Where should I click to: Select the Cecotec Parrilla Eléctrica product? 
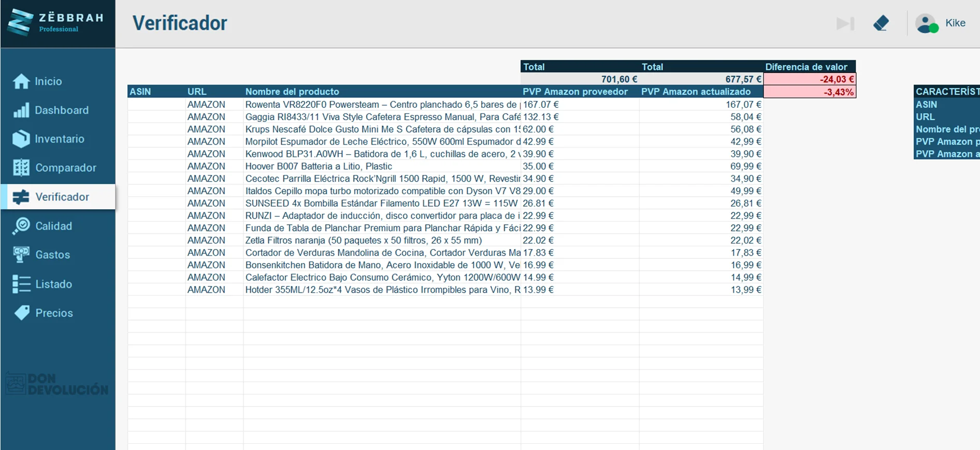(x=382, y=179)
